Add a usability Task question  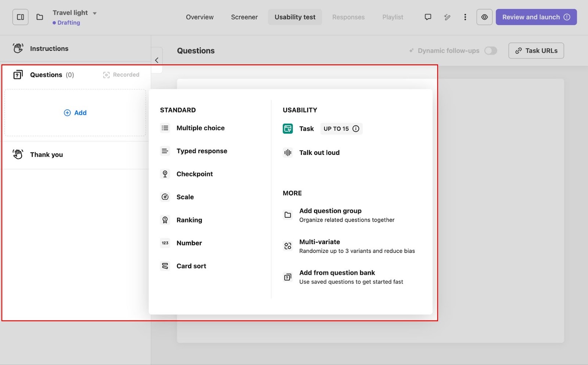(306, 129)
